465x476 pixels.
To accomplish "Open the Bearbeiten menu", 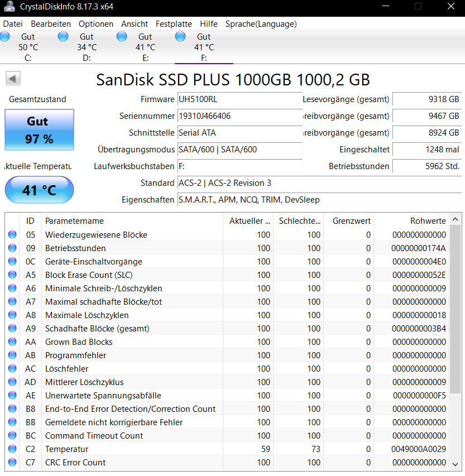I will coord(51,23).
